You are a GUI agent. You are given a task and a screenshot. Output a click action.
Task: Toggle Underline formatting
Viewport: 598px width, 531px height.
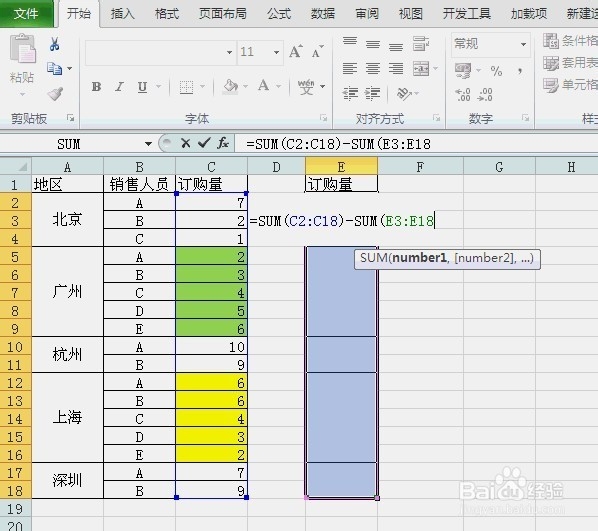(x=142, y=87)
